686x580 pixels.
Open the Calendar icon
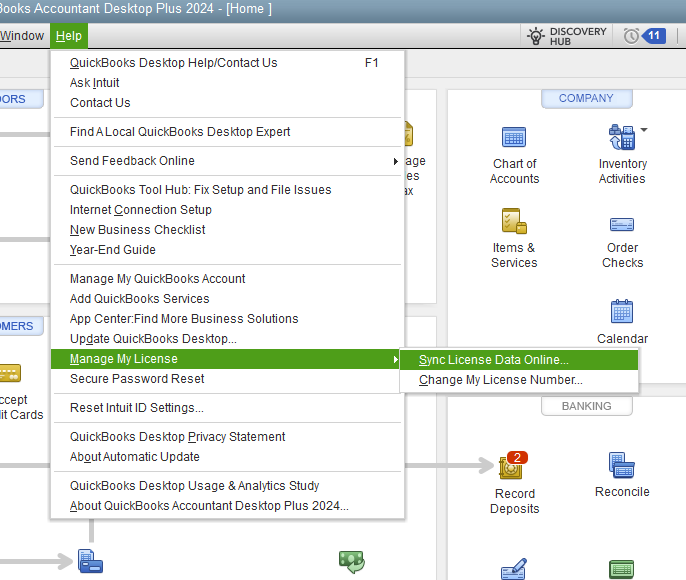coord(622,311)
